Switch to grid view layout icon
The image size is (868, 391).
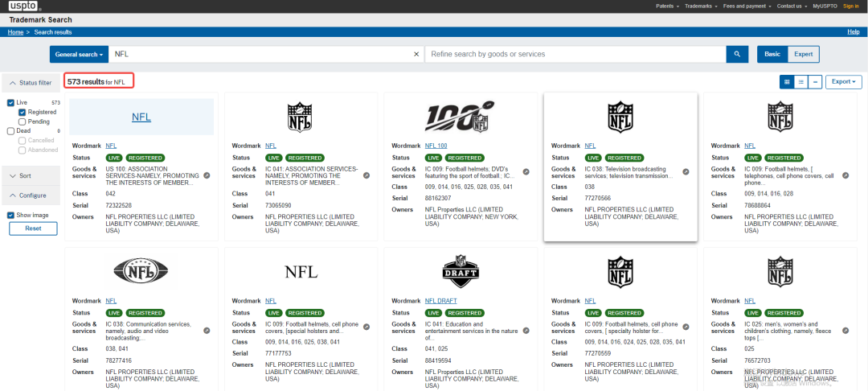click(787, 82)
